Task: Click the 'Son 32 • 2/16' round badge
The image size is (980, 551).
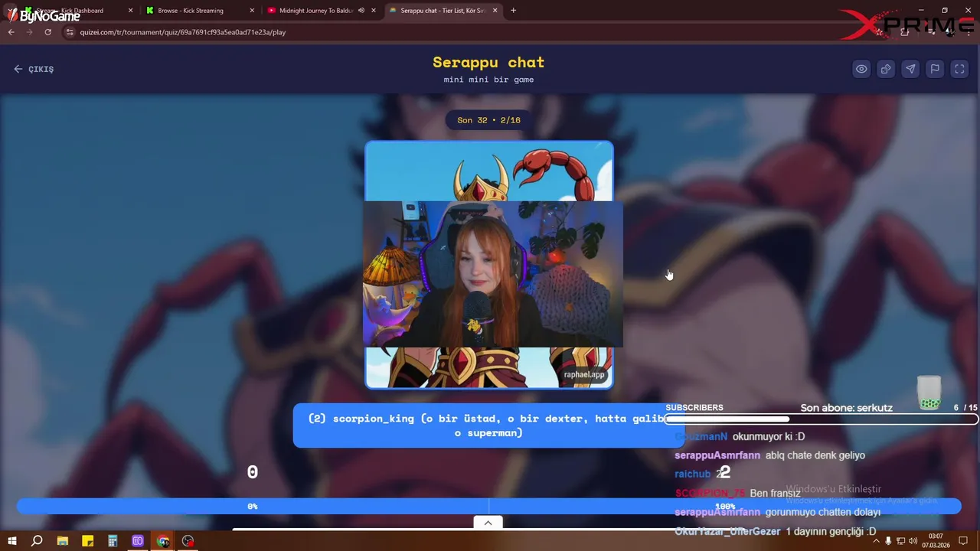Action: point(488,120)
